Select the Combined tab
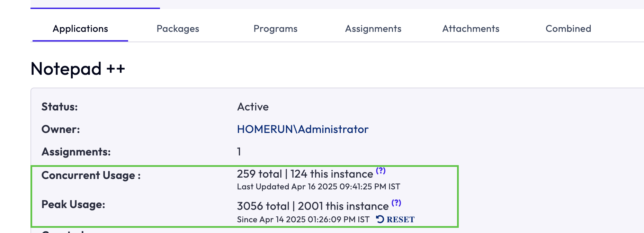Viewport: 644px width, 233px height. pos(568,29)
